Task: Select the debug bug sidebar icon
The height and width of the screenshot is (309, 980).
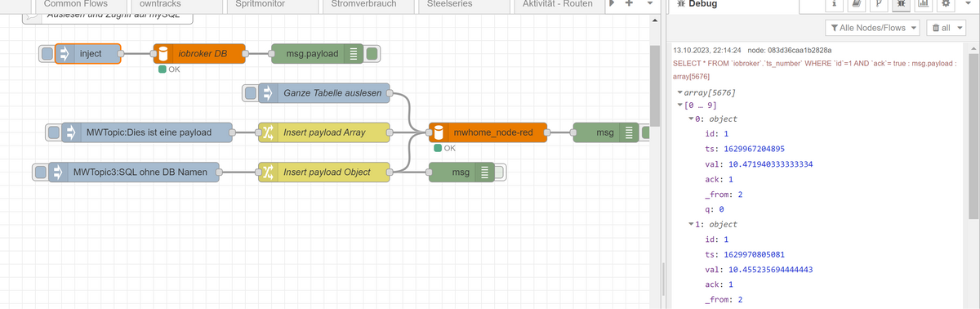Action: coord(902,5)
